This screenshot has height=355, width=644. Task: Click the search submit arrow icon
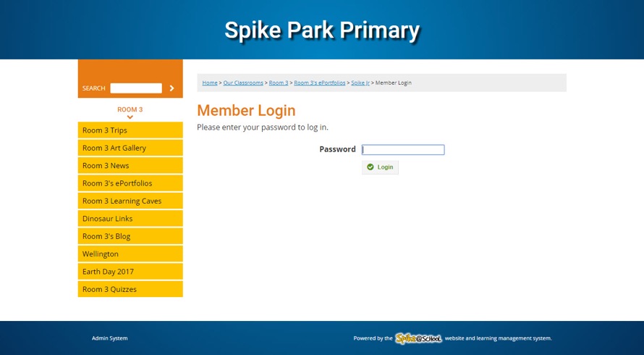click(171, 88)
